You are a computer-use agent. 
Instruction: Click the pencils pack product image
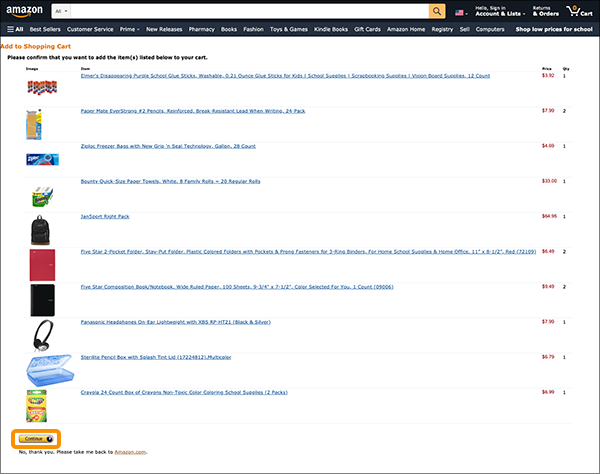tap(34, 124)
